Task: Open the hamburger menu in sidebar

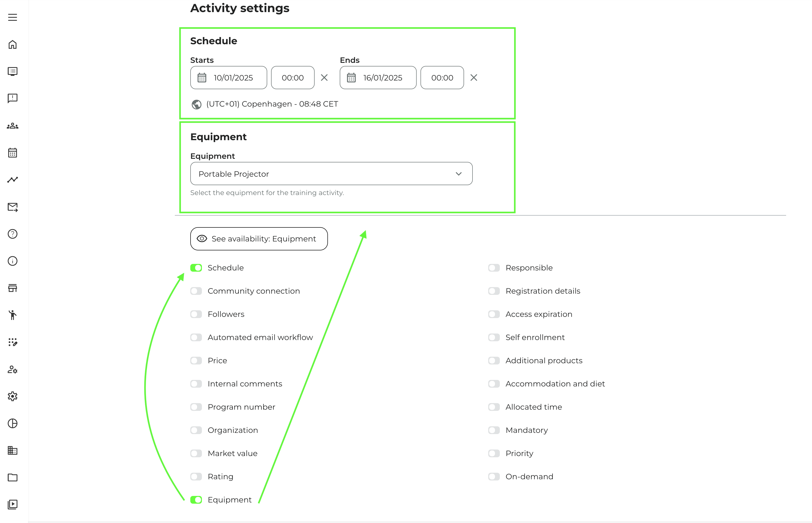Action: (13, 17)
